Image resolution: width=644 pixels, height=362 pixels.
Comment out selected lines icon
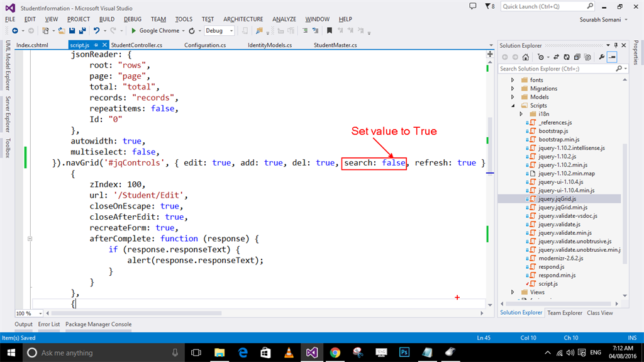[x=305, y=31]
